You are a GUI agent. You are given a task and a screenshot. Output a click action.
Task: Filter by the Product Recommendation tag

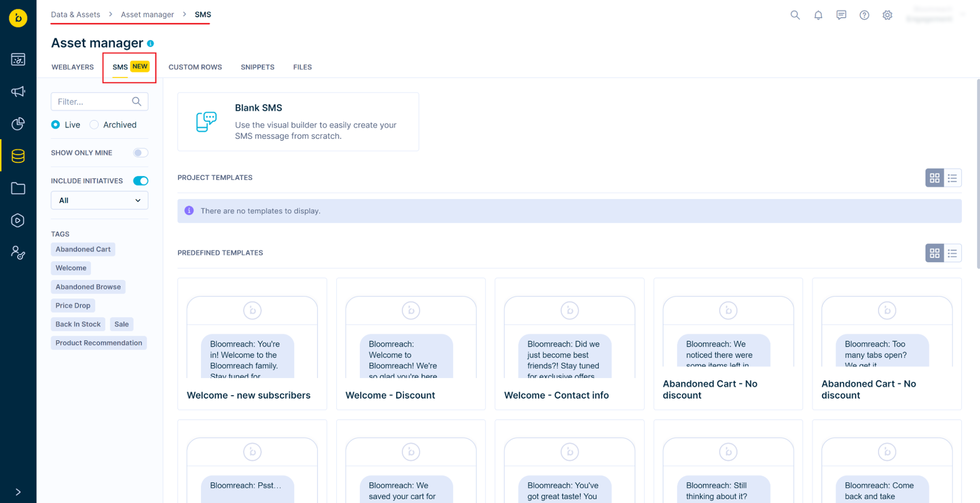click(x=99, y=343)
